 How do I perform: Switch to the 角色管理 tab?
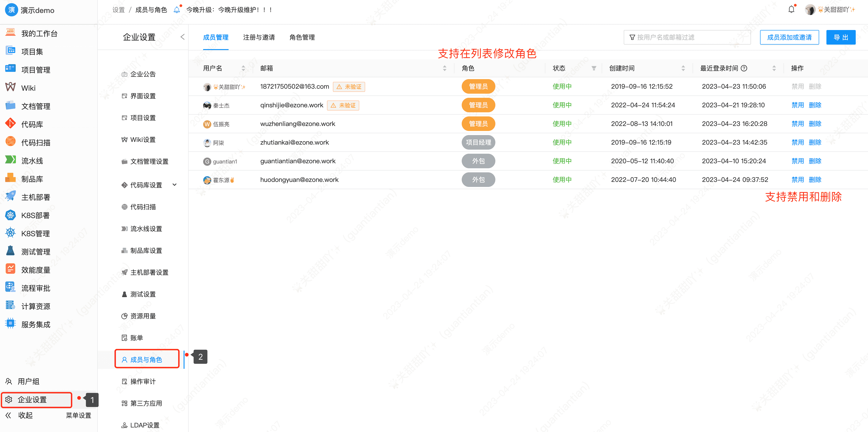click(x=302, y=38)
